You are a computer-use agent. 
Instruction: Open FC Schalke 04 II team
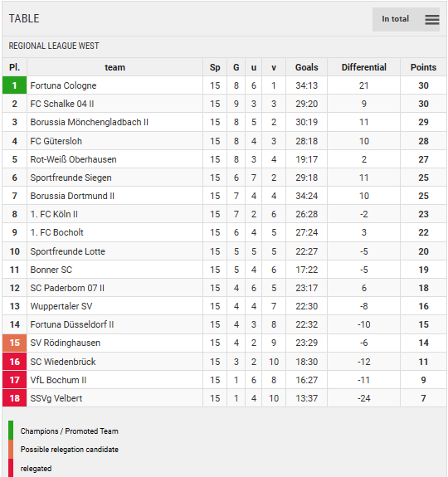point(62,104)
